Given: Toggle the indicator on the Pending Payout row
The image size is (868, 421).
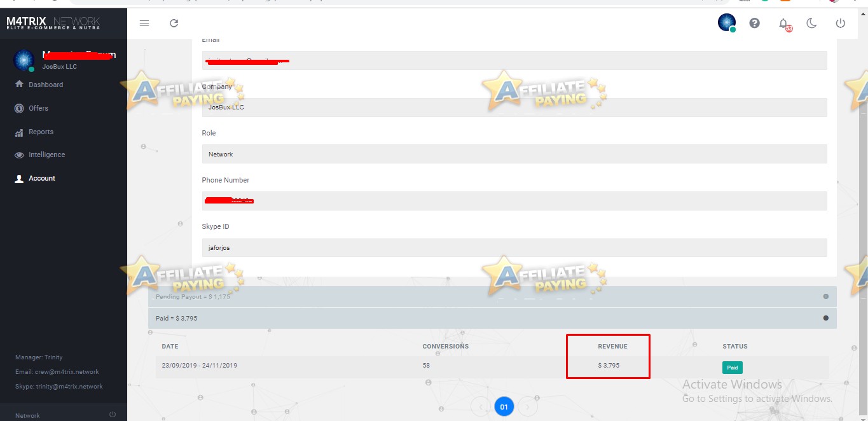Looking at the screenshot, I should tap(825, 296).
